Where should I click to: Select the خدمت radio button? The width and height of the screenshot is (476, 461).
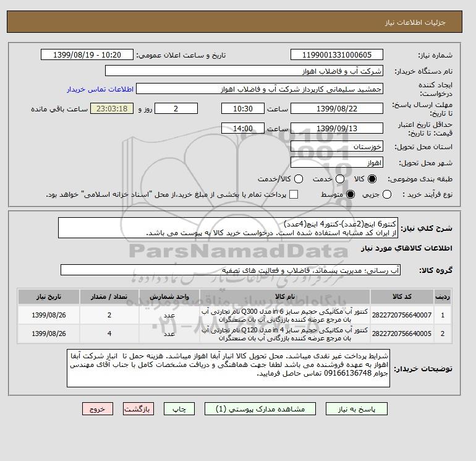340,179
